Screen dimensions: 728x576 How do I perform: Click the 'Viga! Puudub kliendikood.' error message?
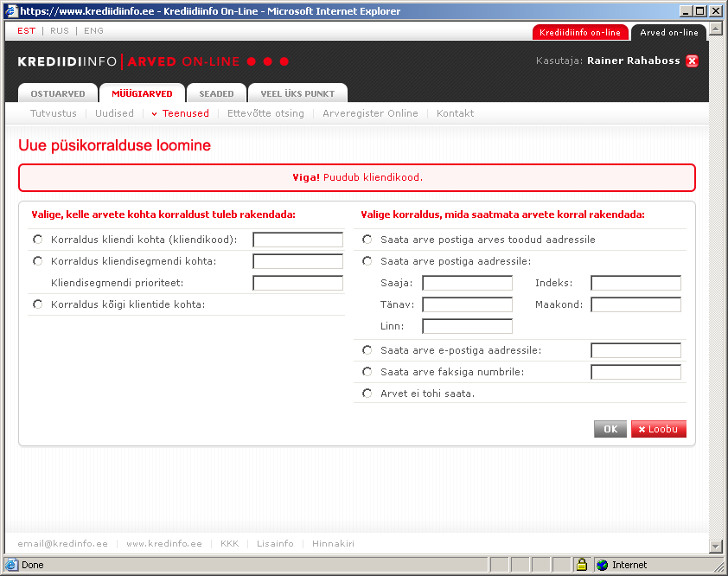click(x=357, y=177)
